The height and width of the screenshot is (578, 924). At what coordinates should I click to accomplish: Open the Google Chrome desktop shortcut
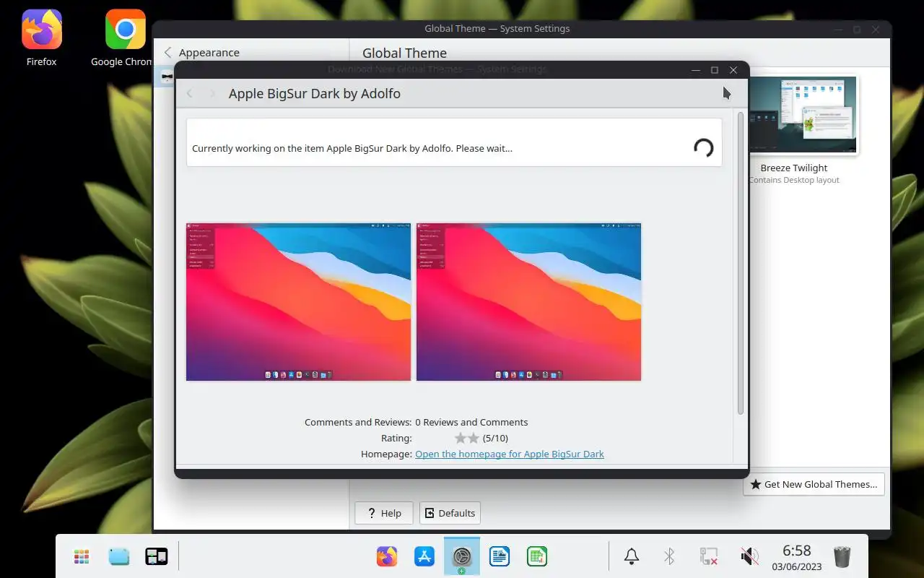click(121, 38)
